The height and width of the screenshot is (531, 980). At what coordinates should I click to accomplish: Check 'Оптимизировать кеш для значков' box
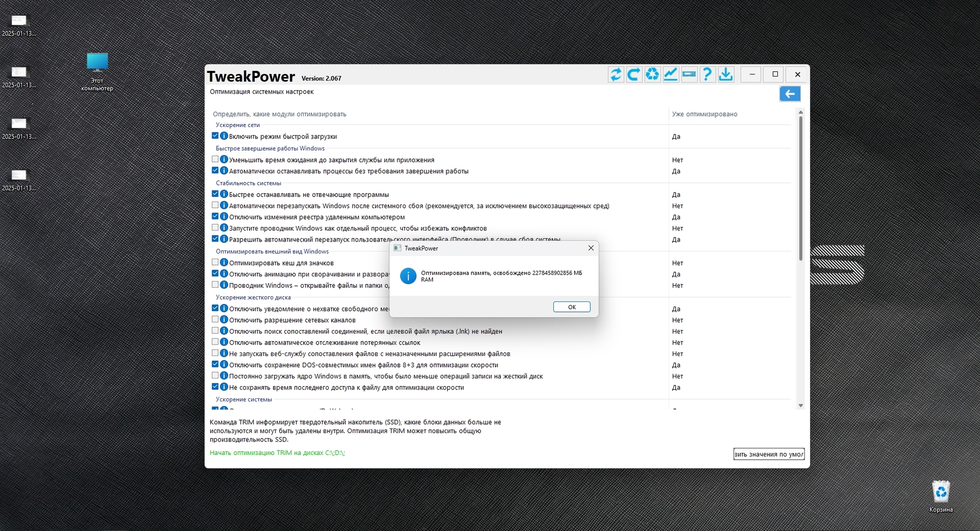[215, 262]
